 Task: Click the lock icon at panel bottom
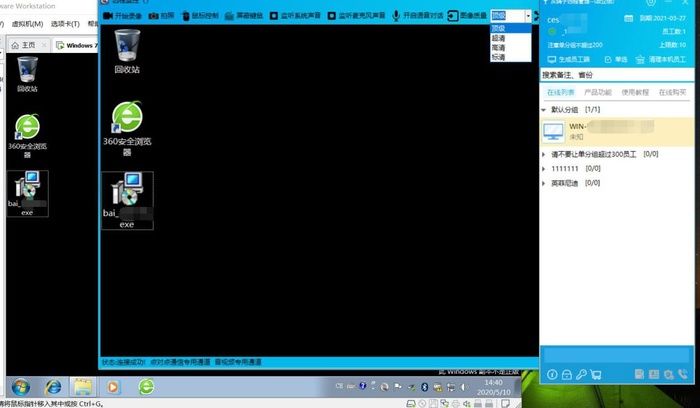567,375
